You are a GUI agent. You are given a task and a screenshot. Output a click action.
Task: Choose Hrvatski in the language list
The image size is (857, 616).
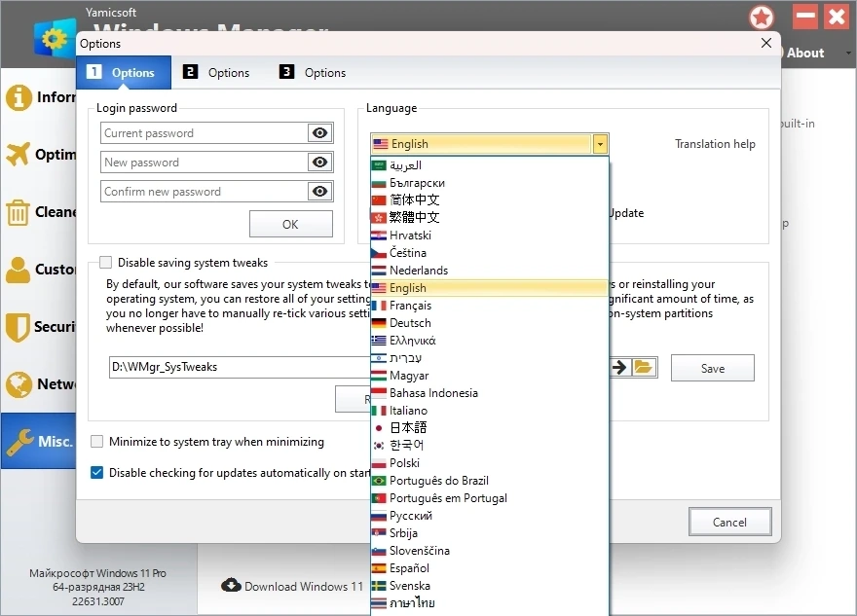point(490,236)
